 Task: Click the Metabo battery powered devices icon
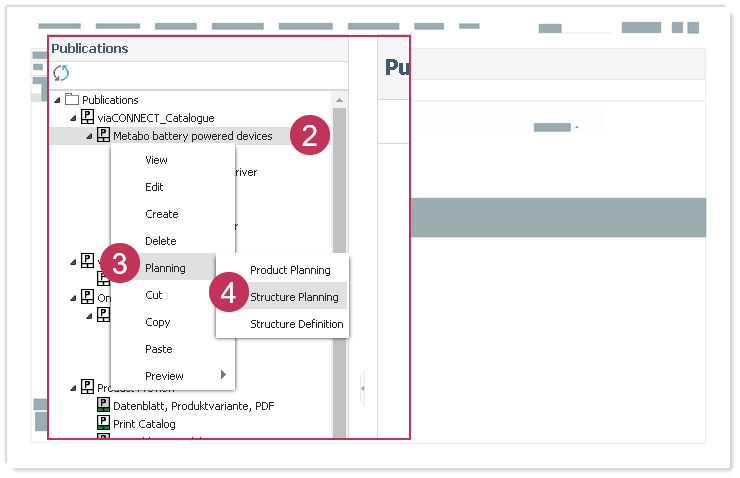[x=103, y=136]
